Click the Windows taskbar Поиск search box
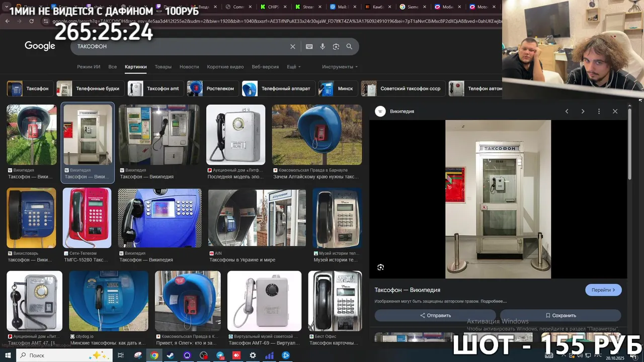The width and height of the screenshot is (644, 362). (x=63, y=355)
